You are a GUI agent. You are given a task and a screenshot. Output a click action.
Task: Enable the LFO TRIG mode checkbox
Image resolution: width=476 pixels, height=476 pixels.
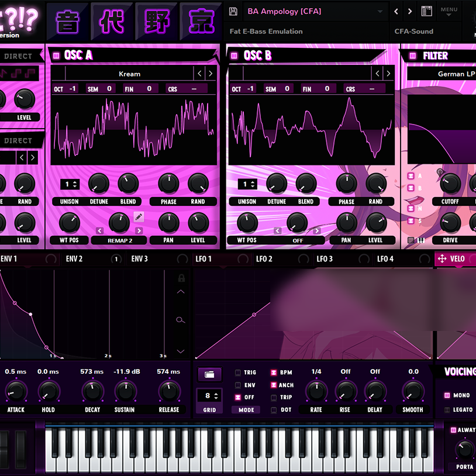click(237, 372)
